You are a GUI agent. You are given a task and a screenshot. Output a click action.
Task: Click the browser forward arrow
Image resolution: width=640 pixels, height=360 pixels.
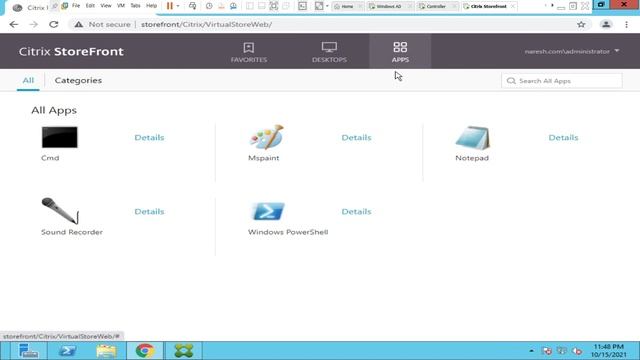pyautogui.click(x=33, y=24)
